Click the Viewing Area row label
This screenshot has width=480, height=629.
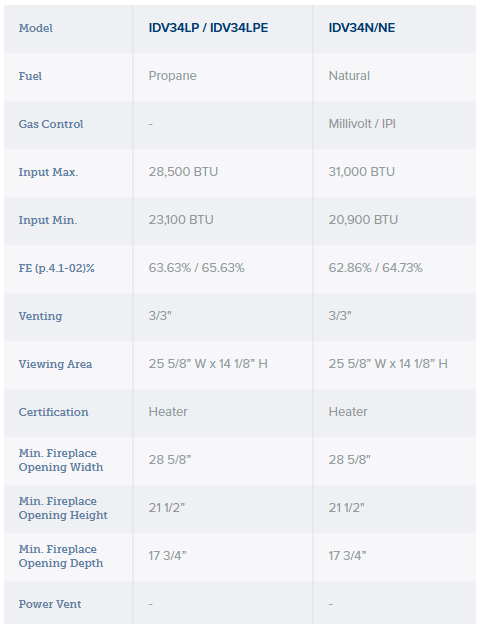click(x=55, y=364)
